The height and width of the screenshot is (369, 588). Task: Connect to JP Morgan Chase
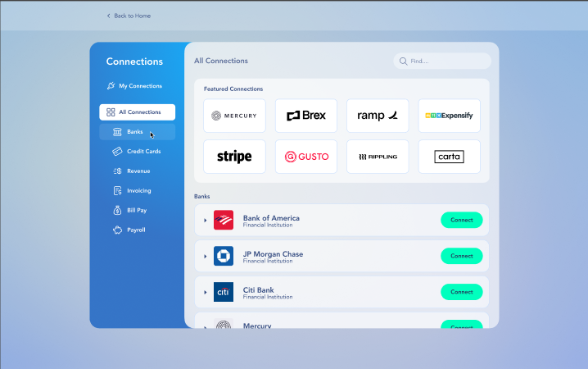tap(462, 256)
